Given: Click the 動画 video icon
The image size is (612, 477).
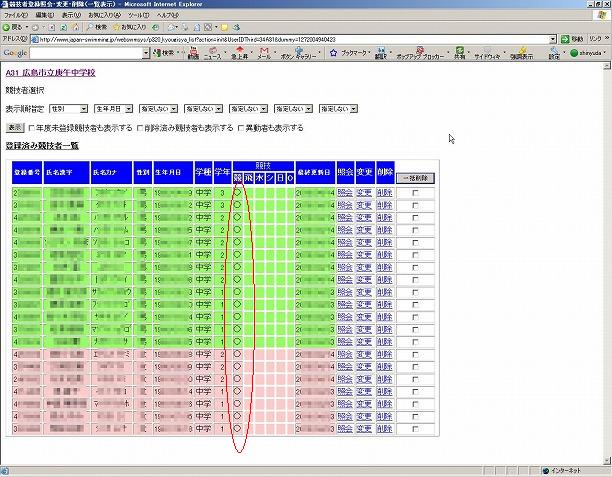Looking at the screenshot, I should pyautogui.click(x=194, y=53).
